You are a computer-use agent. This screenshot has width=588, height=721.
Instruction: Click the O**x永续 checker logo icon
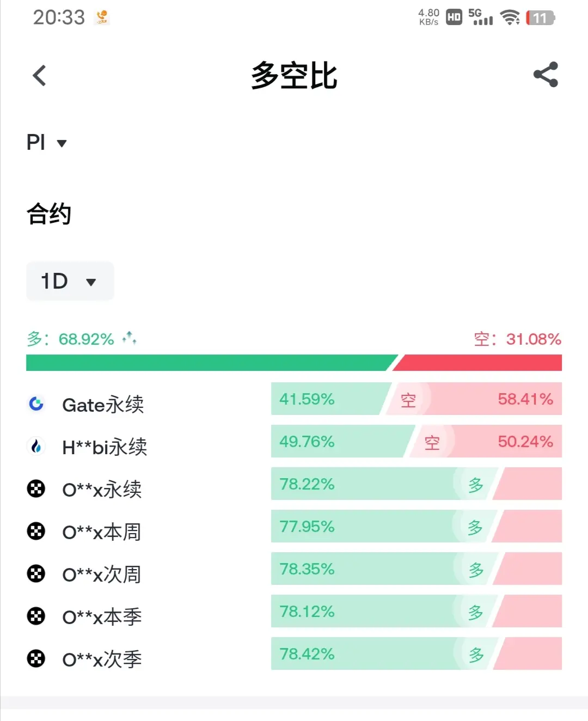pyautogui.click(x=36, y=489)
